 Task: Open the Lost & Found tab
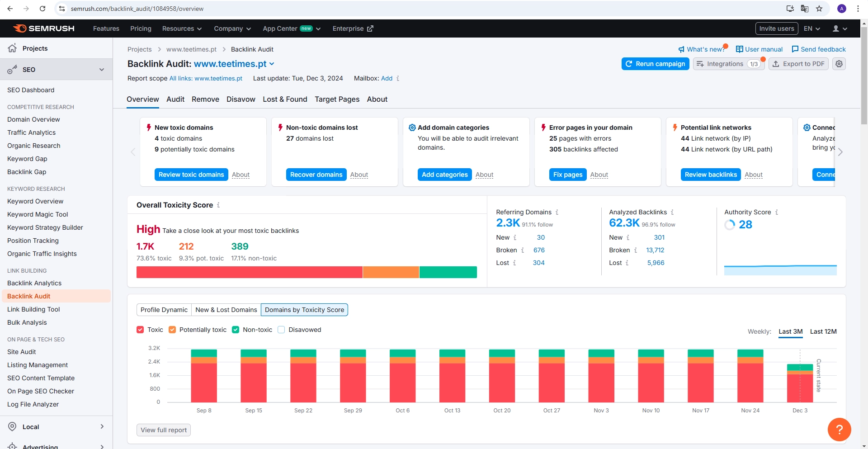(x=284, y=99)
